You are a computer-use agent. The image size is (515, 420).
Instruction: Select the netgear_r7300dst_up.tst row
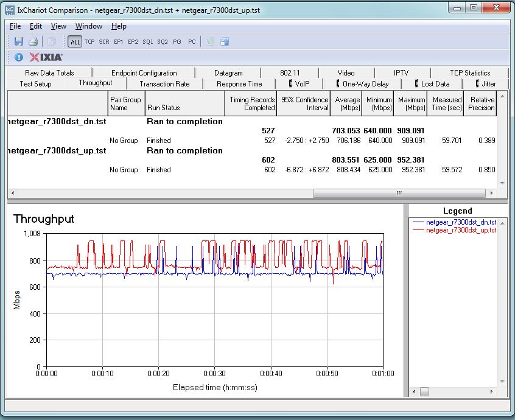pyautogui.click(x=251, y=151)
